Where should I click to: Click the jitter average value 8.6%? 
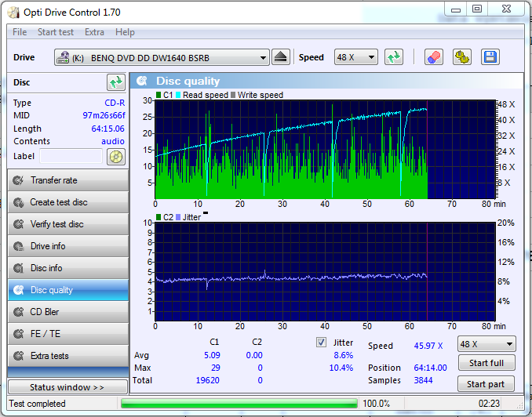[344, 355]
